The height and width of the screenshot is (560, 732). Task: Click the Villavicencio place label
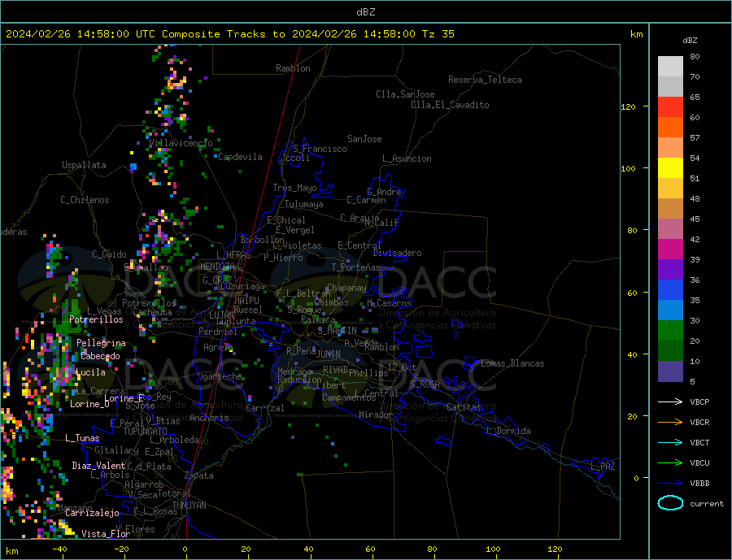[x=181, y=143]
